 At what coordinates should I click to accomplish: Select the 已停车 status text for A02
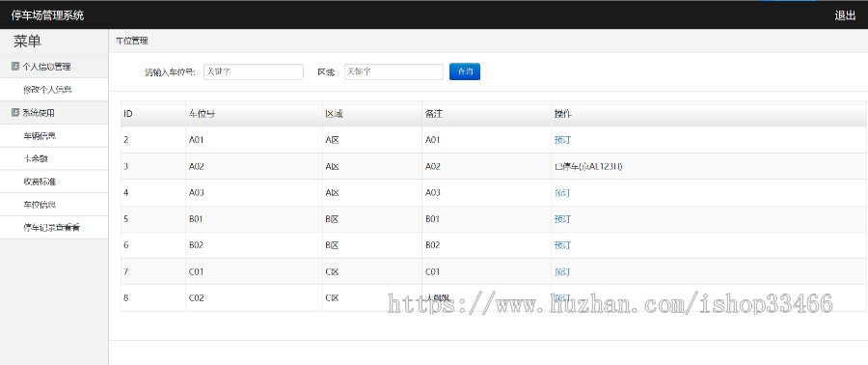click(588, 166)
